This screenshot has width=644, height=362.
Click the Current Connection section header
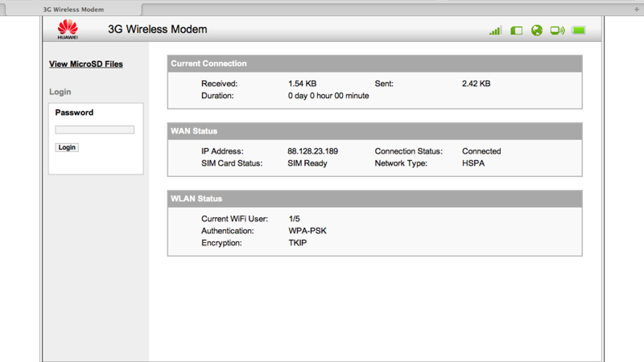(208, 64)
